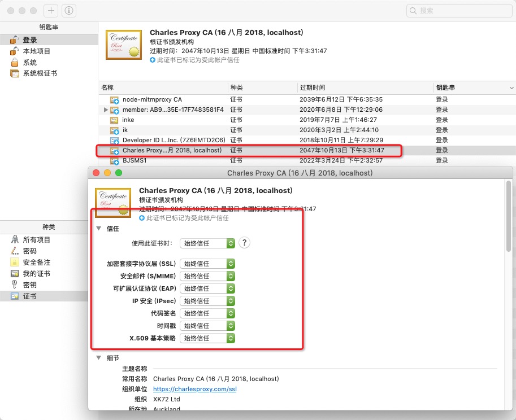Click certificate icon of ik row
Viewport: 516px width, 420px height.
pyautogui.click(x=115, y=130)
